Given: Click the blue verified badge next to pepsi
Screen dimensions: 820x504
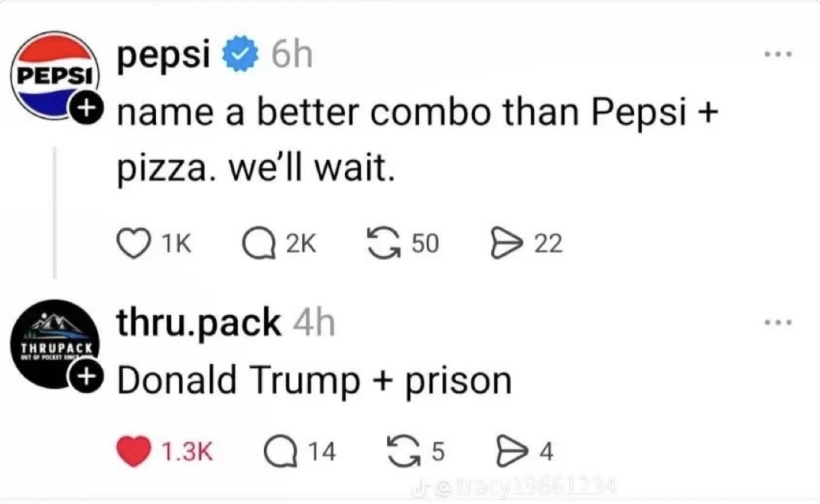Looking at the screenshot, I should click(241, 56).
